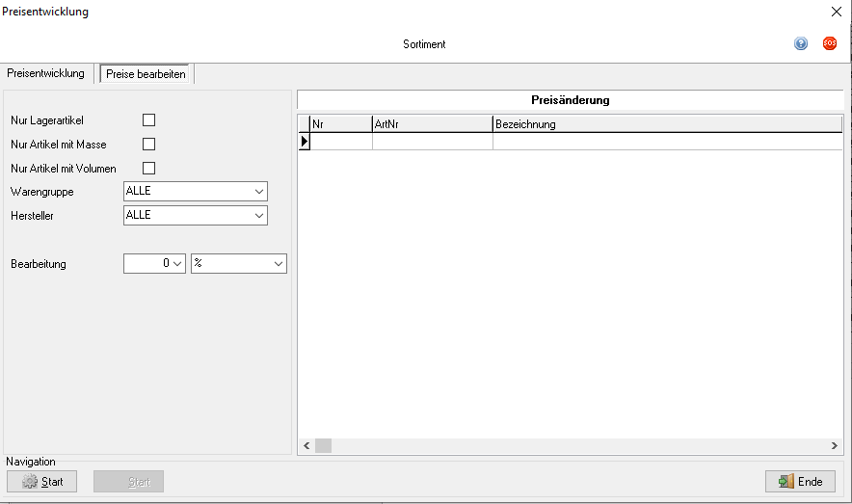Open the percent unit dropdown
The image size is (852, 504).
[279, 264]
